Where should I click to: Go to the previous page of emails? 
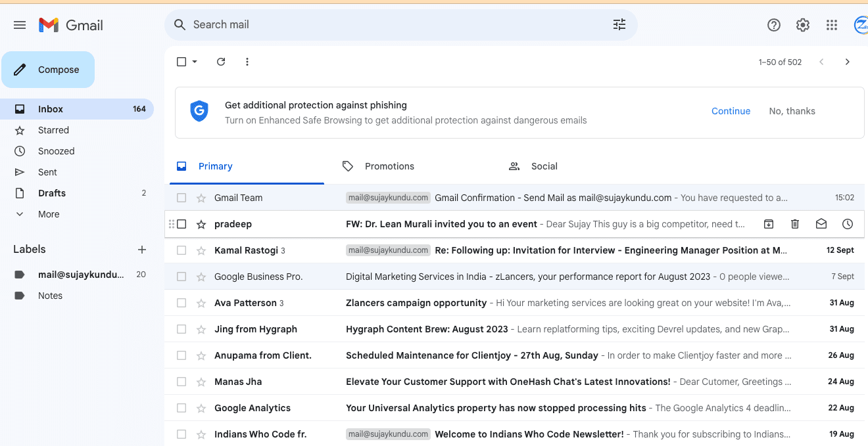pos(821,62)
